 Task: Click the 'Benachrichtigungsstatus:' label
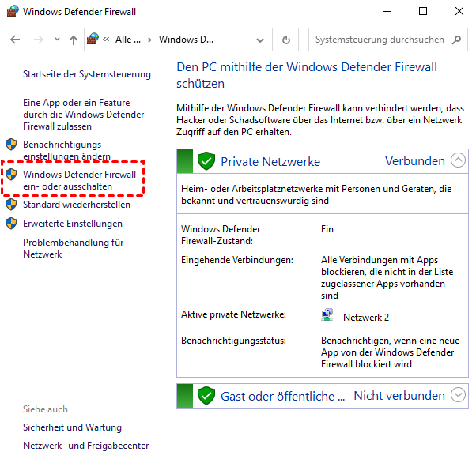pos(233,341)
